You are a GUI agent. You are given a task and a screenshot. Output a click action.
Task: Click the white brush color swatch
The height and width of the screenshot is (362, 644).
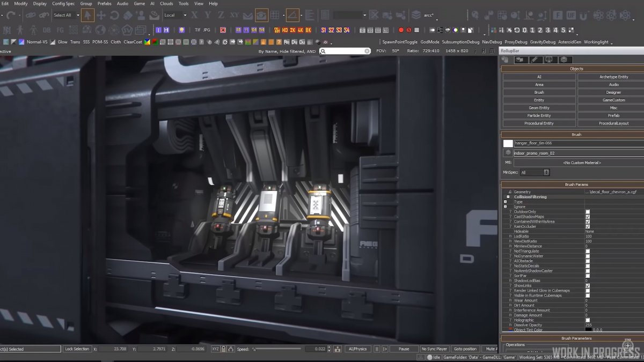point(508,143)
